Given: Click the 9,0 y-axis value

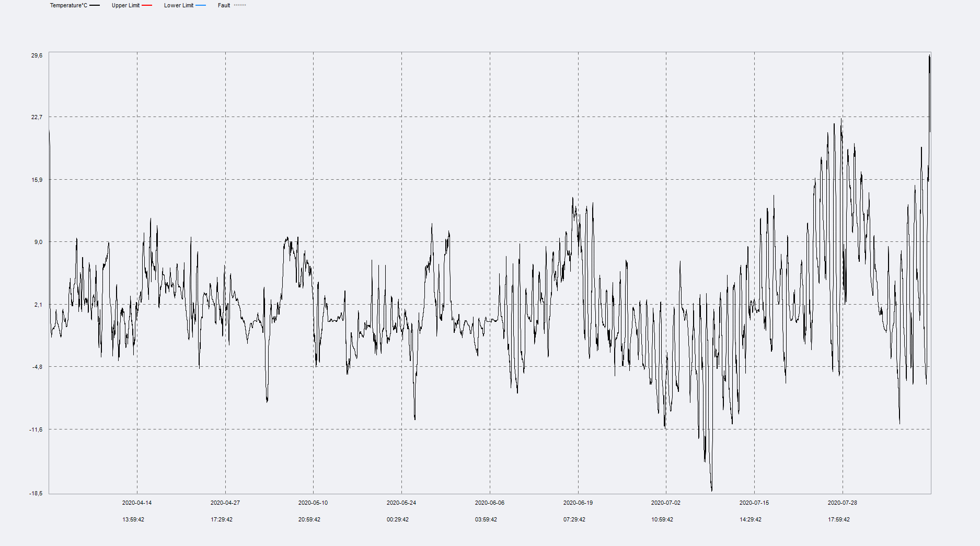Looking at the screenshot, I should pos(38,242).
